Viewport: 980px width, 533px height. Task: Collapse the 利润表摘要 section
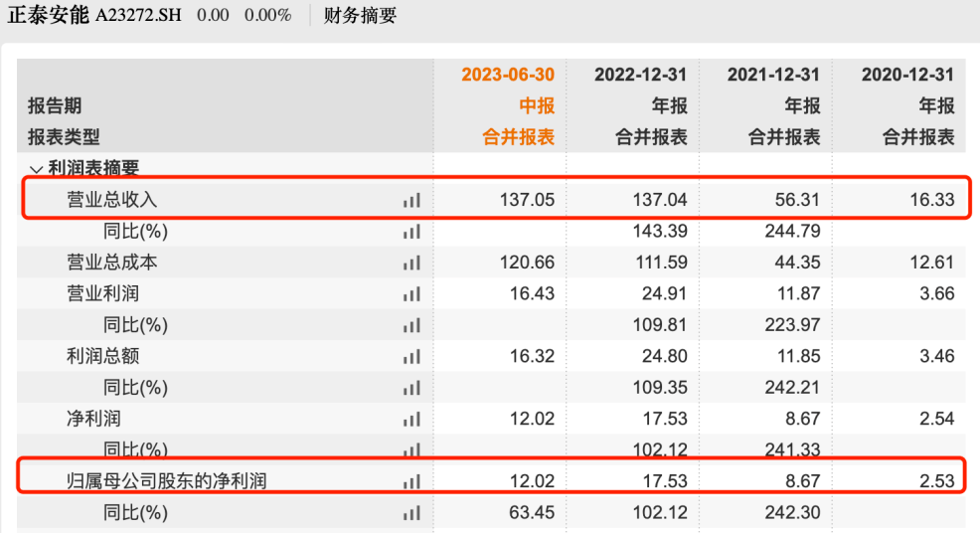click(37, 170)
